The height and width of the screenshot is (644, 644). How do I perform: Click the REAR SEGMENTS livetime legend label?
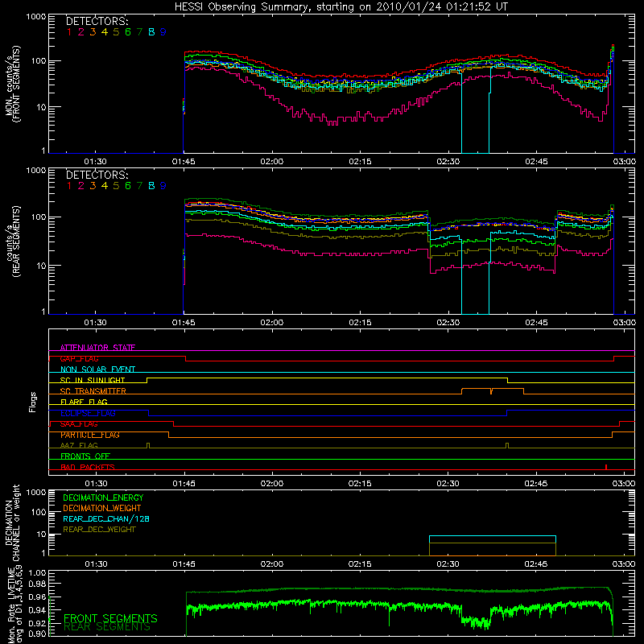point(107,627)
